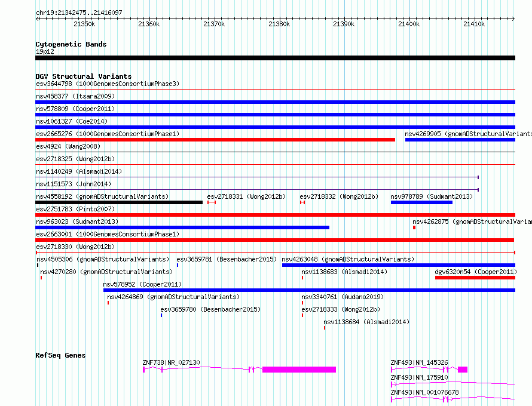The height and width of the screenshot is (406, 532).
Task: Select the nsv963023 Sudmant2013 blue bar
Action: point(182,227)
